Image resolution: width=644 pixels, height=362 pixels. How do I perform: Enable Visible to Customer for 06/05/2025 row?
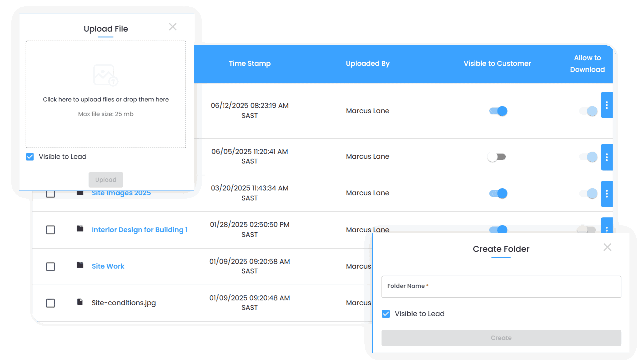click(497, 157)
